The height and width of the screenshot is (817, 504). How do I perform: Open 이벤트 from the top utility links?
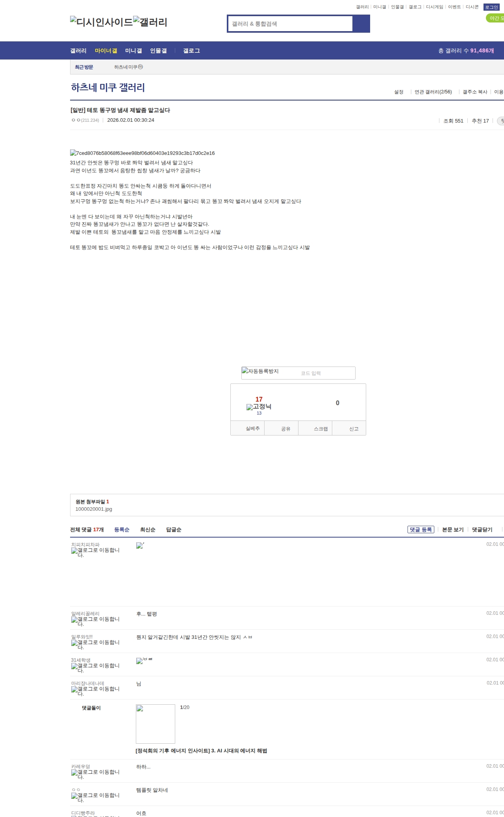(x=454, y=7)
